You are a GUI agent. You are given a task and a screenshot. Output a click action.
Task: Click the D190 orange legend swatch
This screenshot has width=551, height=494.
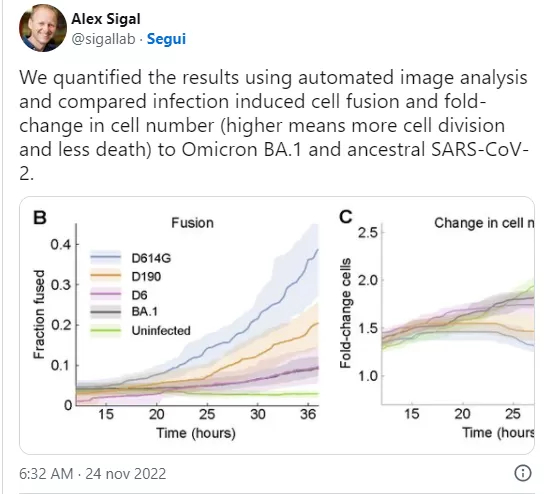coord(105,276)
